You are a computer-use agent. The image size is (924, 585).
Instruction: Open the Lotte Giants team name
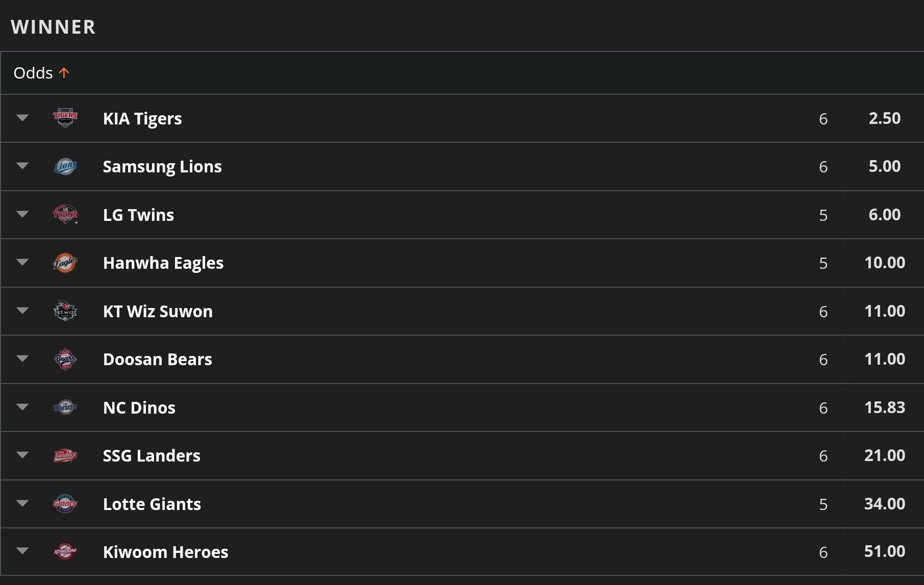pos(152,504)
